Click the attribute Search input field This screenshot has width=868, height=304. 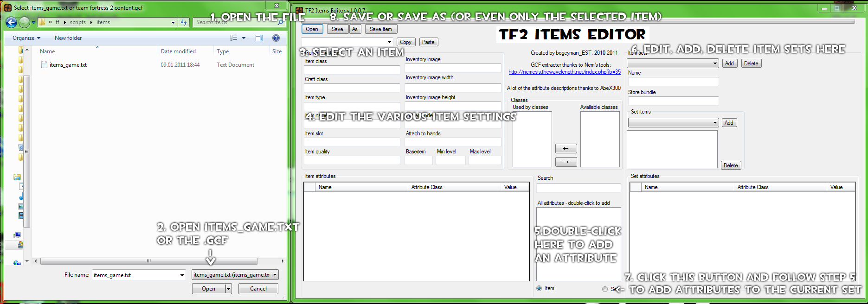(x=578, y=188)
